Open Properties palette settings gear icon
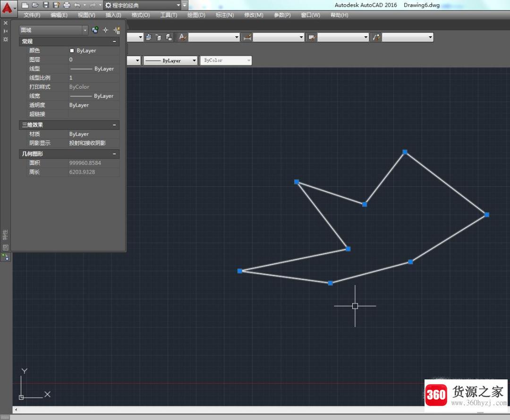Image resolution: width=510 pixels, height=420 pixels. 5,39
